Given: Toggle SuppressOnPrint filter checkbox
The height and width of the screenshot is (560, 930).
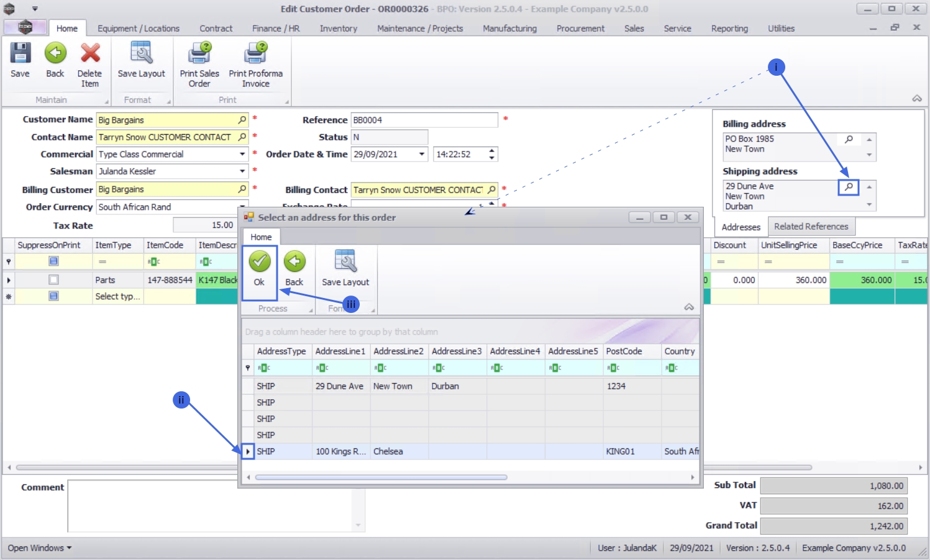Looking at the screenshot, I should click(x=53, y=261).
